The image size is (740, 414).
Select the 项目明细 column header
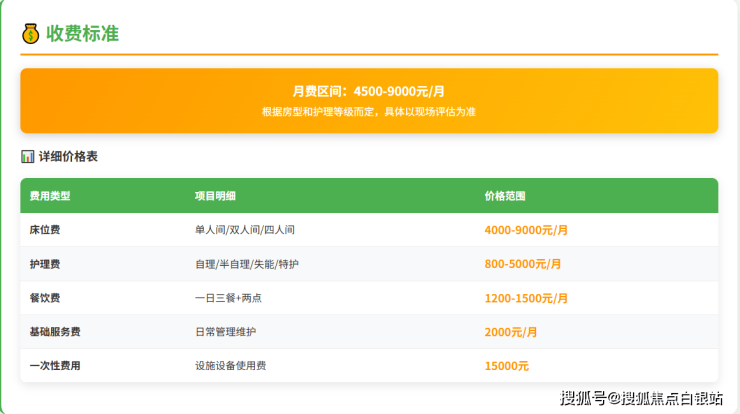[215, 196]
